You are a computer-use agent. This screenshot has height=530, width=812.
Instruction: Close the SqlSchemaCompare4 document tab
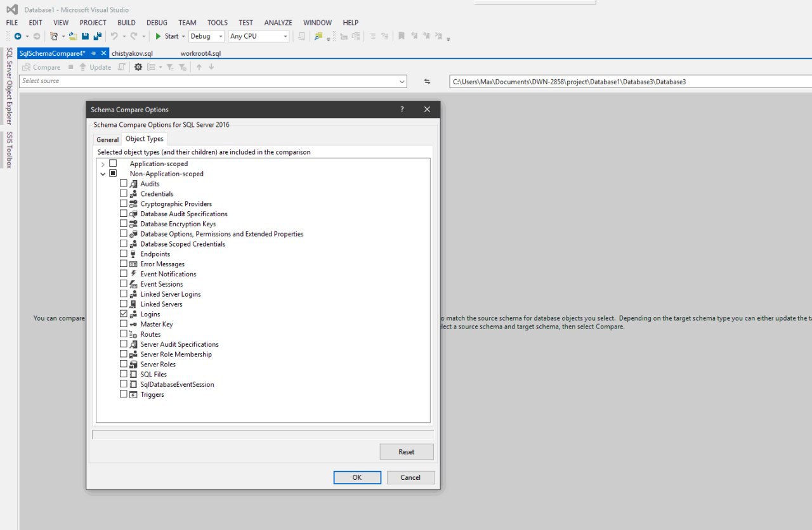[x=104, y=53]
